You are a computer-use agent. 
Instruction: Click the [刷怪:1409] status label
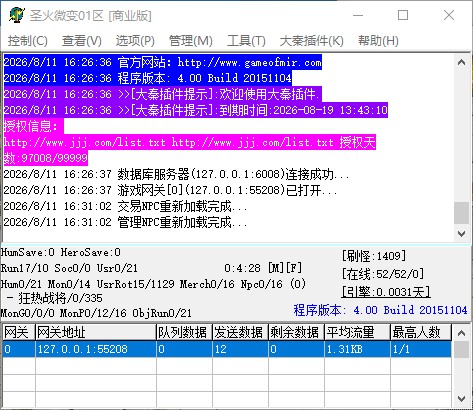(x=374, y=256)
